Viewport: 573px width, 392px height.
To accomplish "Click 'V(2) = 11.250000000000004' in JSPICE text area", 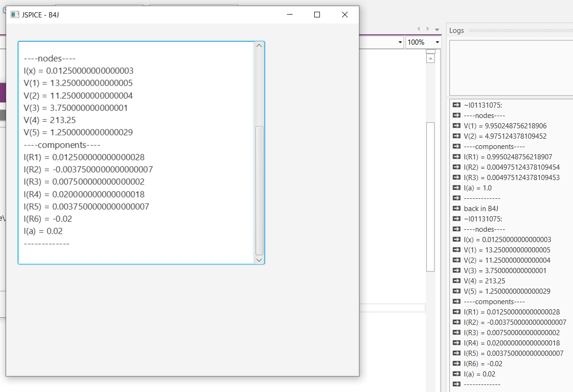I will (x=78, y=95).
